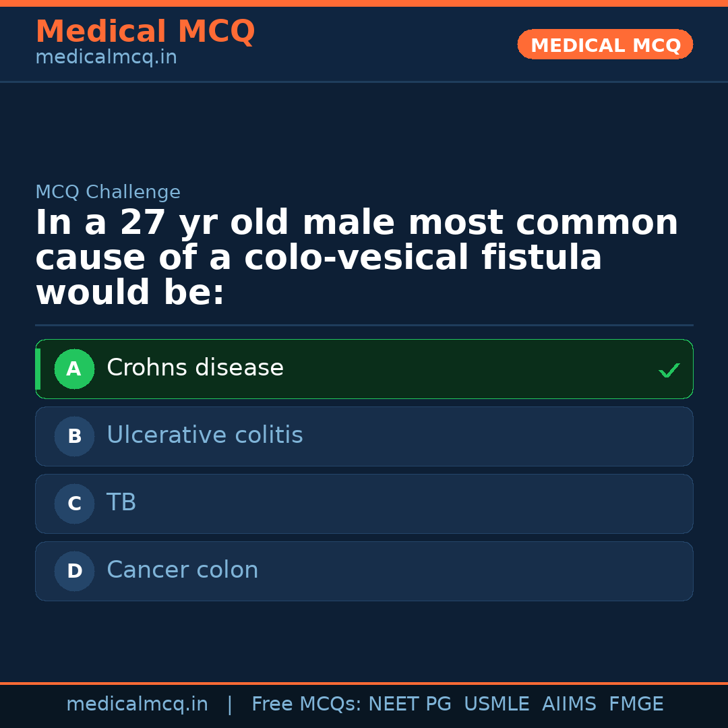Open the USMLE category
728x728 pixels.
point(497,703)
